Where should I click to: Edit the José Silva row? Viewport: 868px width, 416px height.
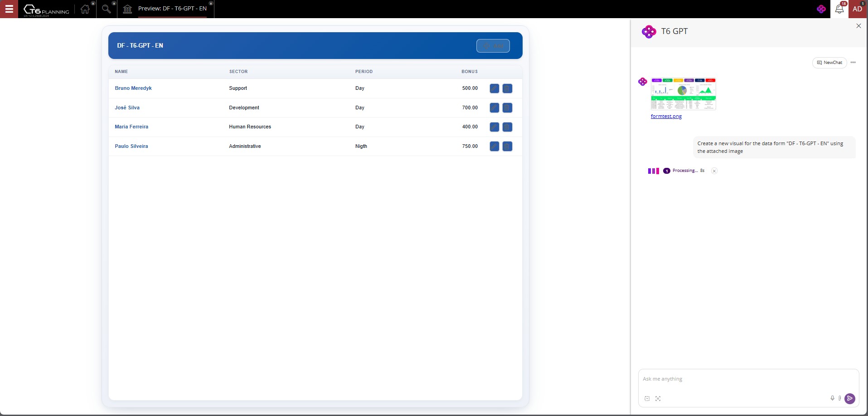click(x=495, y=108)
